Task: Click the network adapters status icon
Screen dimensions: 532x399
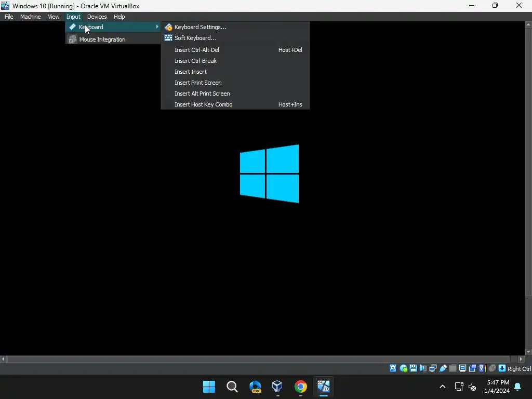Action: coord(433,368)
